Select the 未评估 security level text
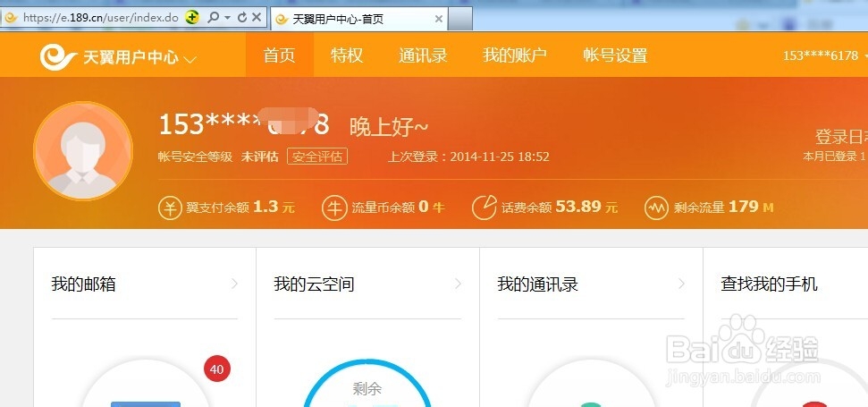The height and width of the screenshot is (407, 868). (x=259, y=157)
